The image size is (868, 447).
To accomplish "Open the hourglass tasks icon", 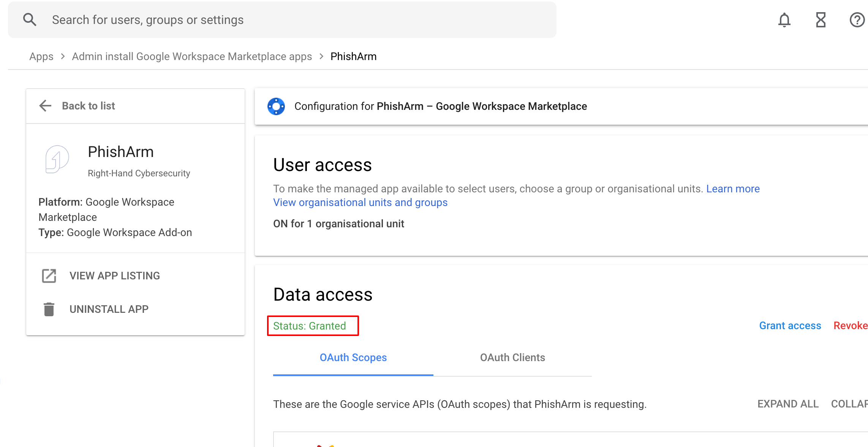I will [x=821, y=20].
